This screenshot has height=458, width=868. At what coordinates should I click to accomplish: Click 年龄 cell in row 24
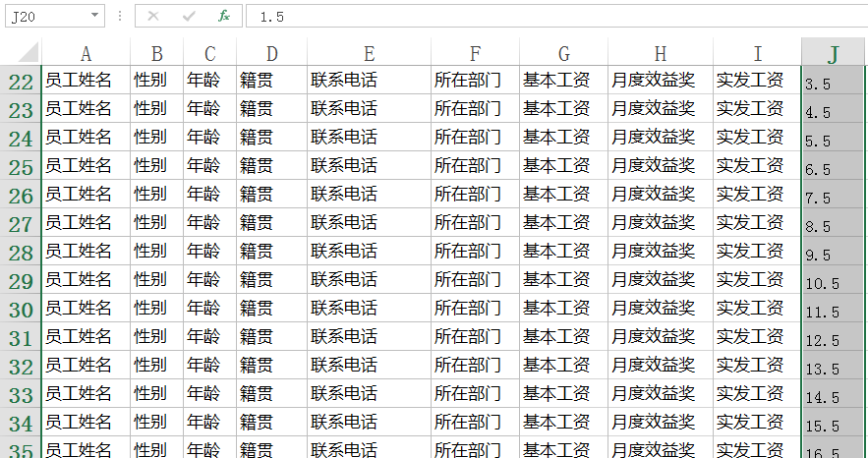point(209,138)
